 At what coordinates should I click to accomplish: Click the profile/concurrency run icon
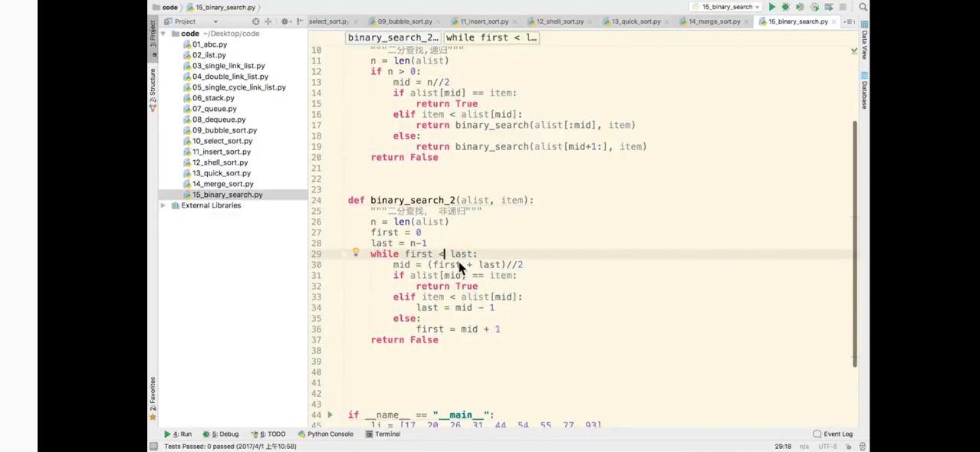pos(814,7)
